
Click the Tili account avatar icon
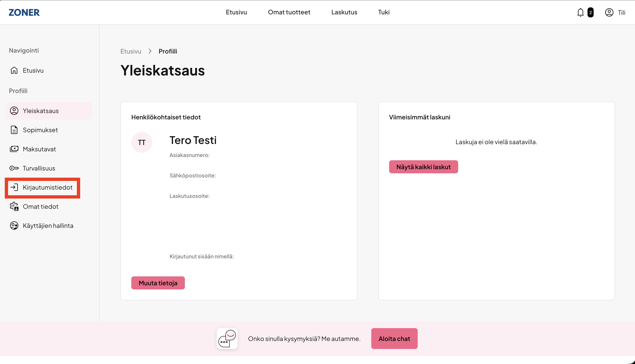click(609, 12)
